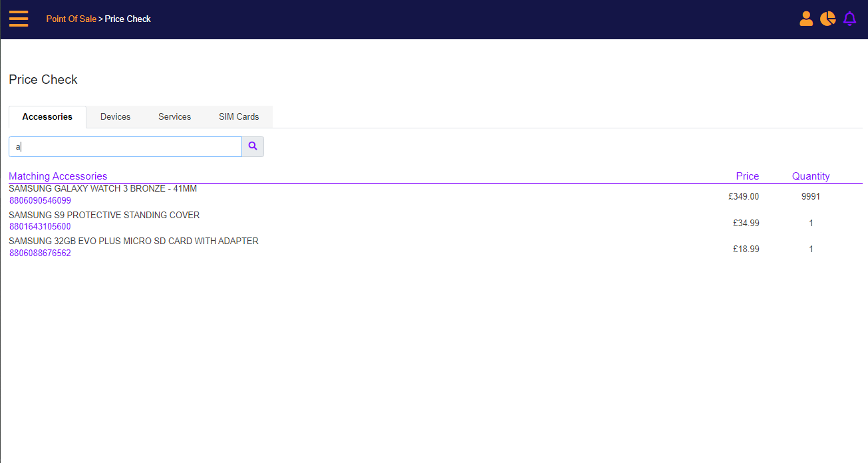Image resolution: width=868 pixels, height=463 pixels.
Task: Click the Matching Accessories column header
Action: [x=58, y=176]
